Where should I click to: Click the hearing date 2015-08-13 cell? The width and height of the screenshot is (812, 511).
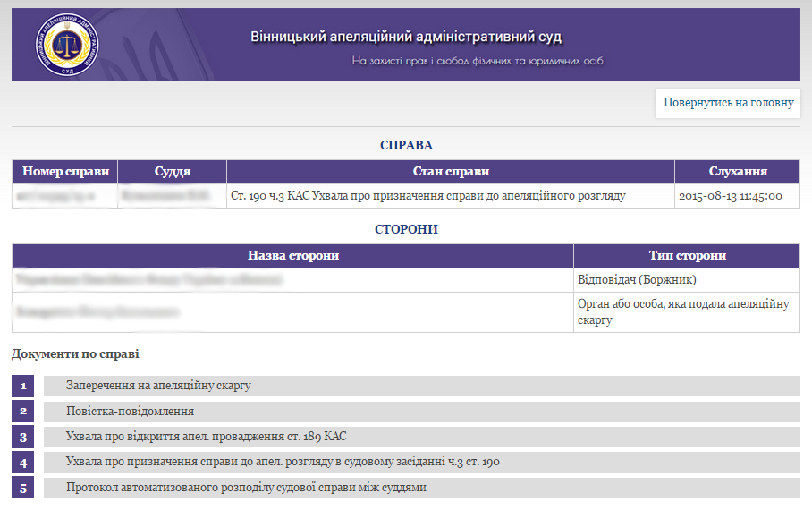pyautogui.click(x=731, y=196)
